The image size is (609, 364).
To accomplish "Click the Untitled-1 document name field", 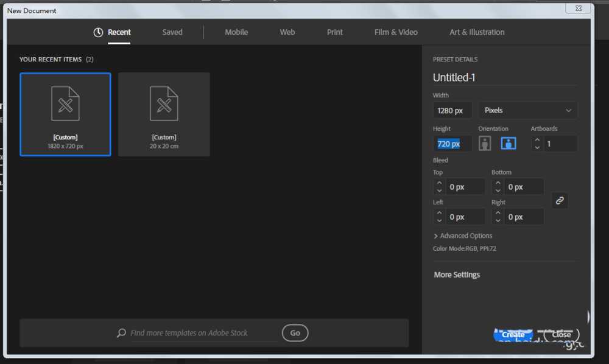I will [504, 77].
